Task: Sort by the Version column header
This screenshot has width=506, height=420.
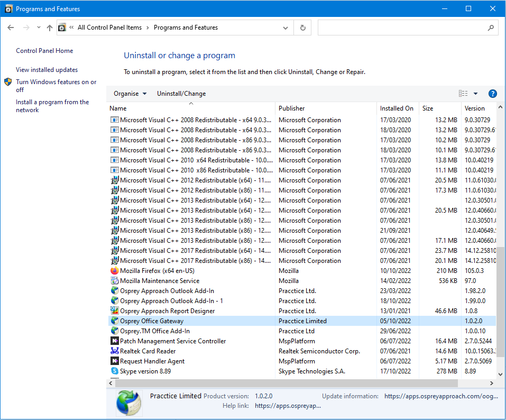Action: tap(479, 108)
